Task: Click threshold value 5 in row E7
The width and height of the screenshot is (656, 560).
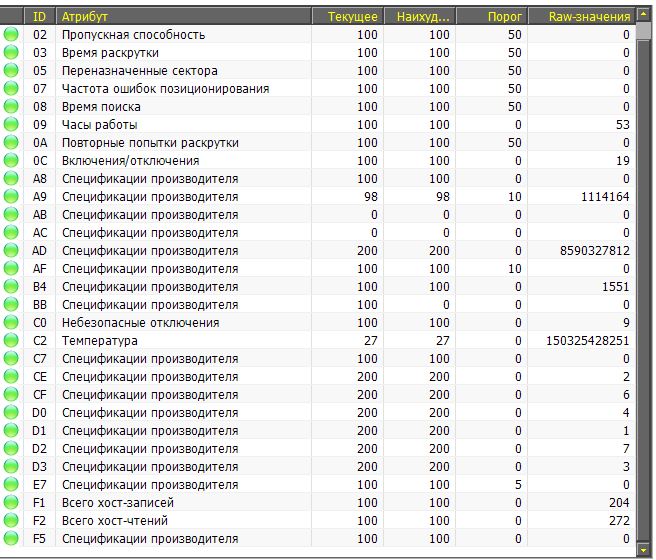Action: [518, 484]
